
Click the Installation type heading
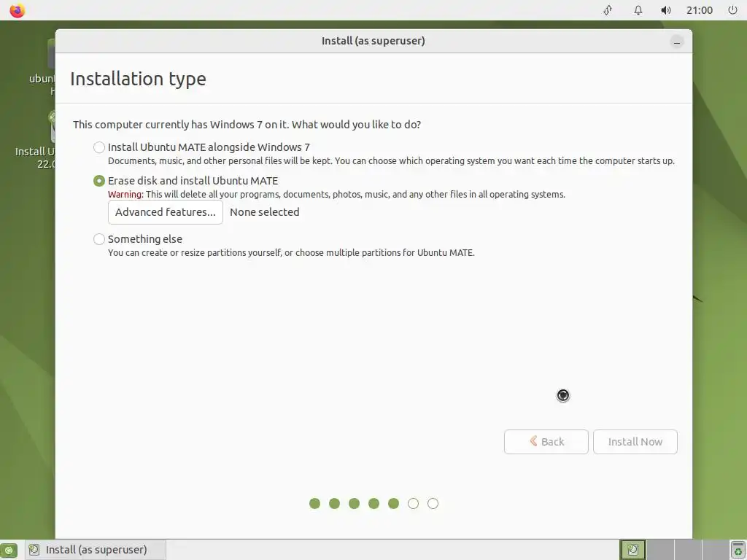pyautogui.click(x=138, y=79)
